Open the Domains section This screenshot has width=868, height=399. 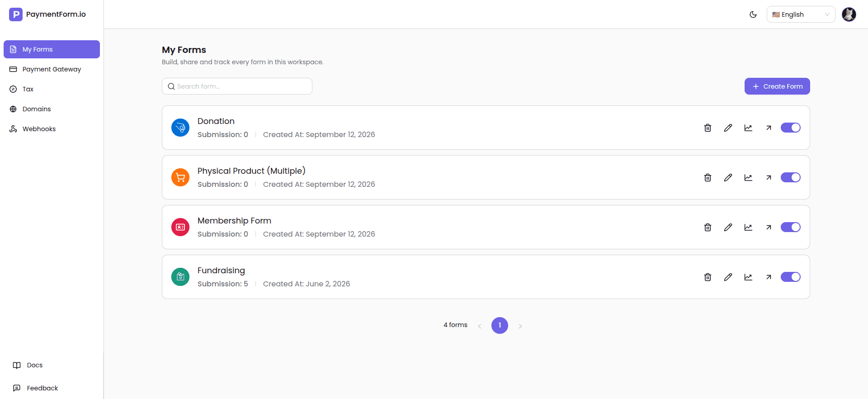pos(52,109)
